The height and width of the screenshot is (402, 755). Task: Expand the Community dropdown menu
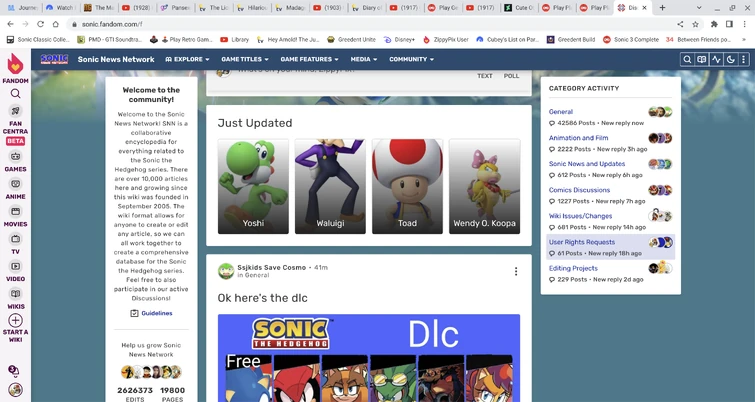pyautogui.click(x=412, y=59)
